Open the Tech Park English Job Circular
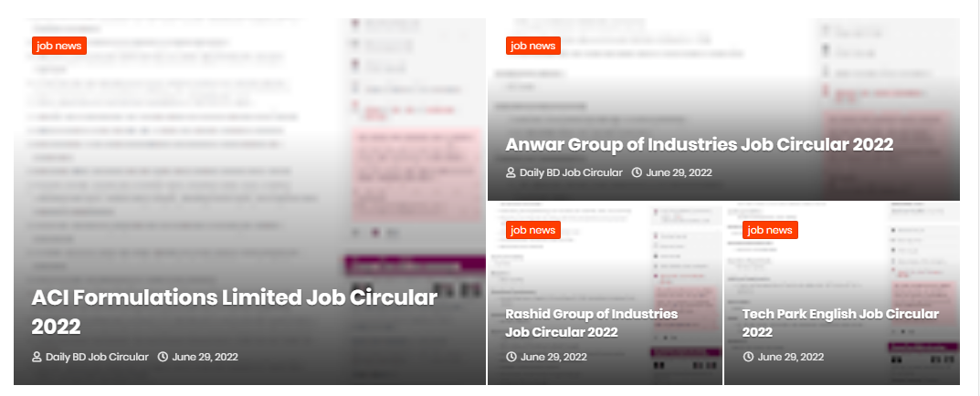The height and width of the screenshot is (396, 980). [x=840, y=322]
